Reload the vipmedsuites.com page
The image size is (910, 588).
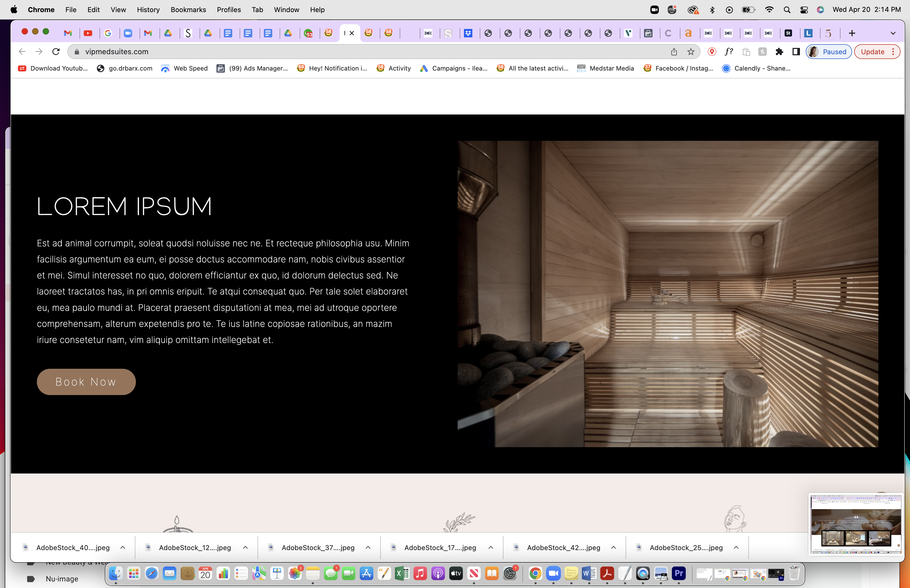[56, 52]
